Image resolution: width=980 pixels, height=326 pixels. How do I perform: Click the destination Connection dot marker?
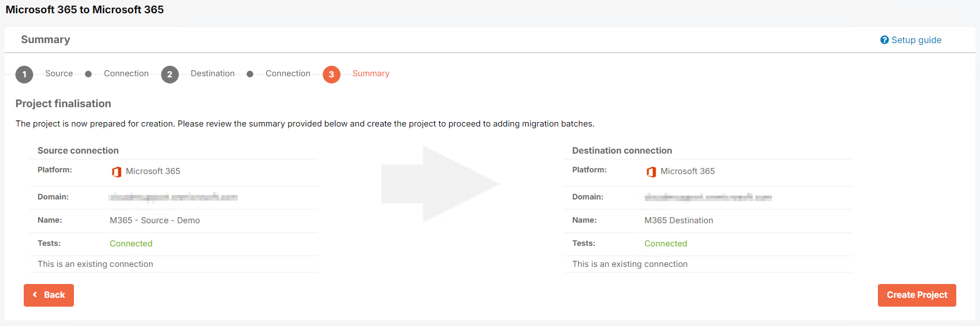coord(250,74)
